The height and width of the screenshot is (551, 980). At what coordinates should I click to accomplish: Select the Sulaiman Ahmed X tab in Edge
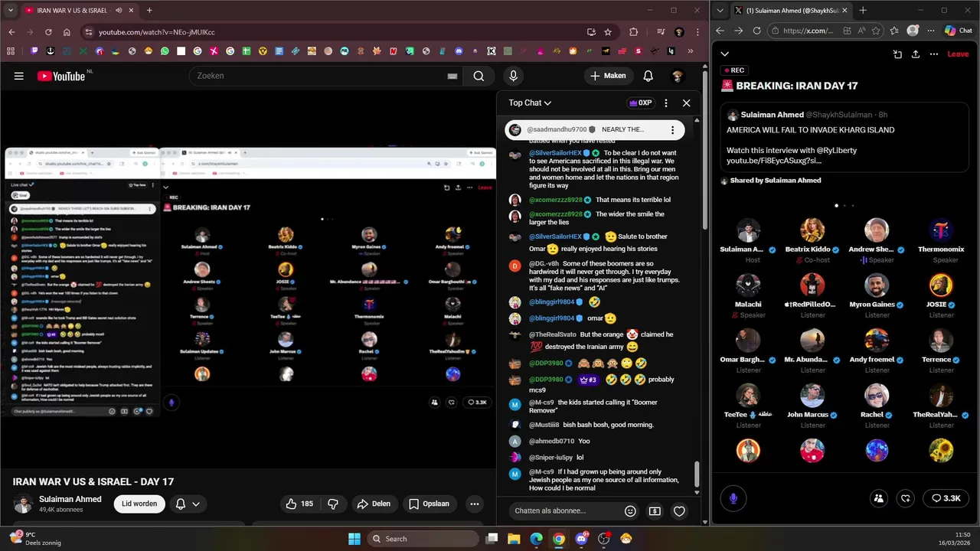pyautogui.click(x=791, y=11)
